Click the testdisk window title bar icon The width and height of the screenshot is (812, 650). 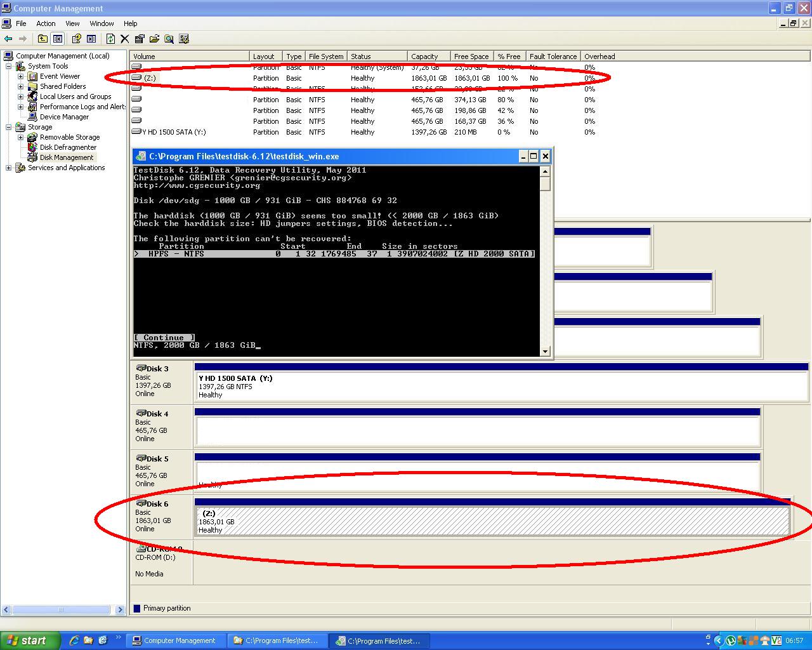[x=141, y=156]
